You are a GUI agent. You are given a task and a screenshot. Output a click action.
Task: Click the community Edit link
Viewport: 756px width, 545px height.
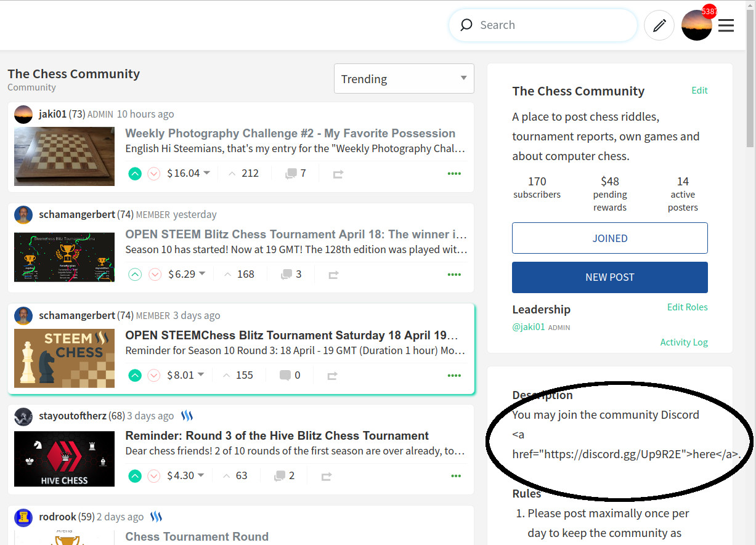pos(699,91)
